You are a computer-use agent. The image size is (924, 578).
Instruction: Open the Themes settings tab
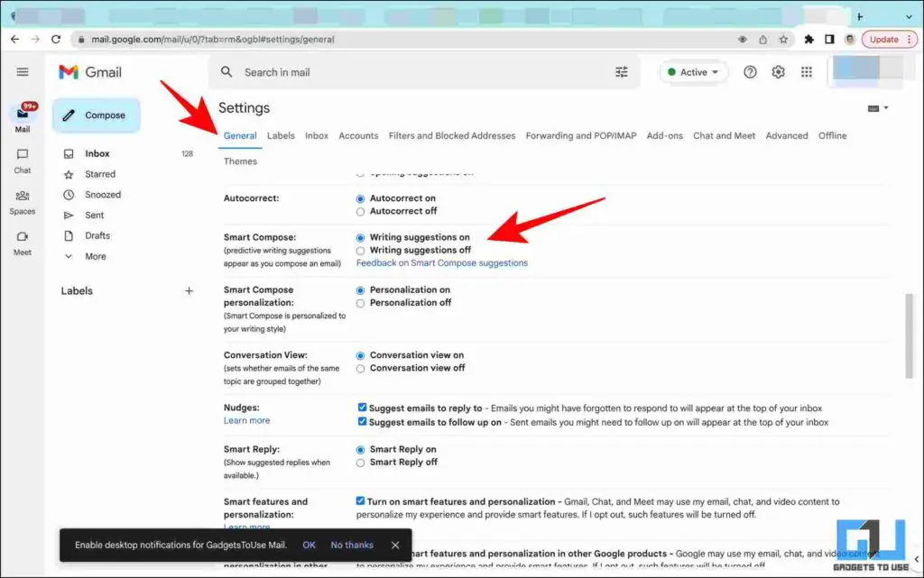pyautogui.click(x=240, y=161)
